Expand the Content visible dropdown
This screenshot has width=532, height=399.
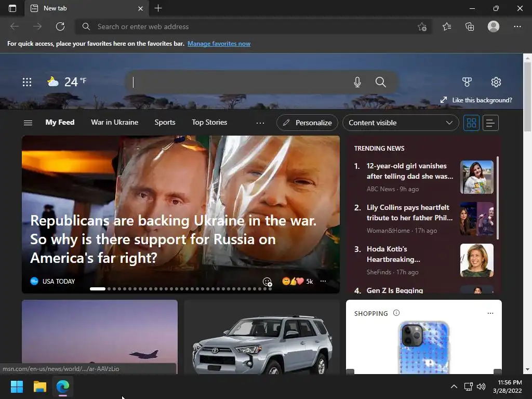[401, 123]
